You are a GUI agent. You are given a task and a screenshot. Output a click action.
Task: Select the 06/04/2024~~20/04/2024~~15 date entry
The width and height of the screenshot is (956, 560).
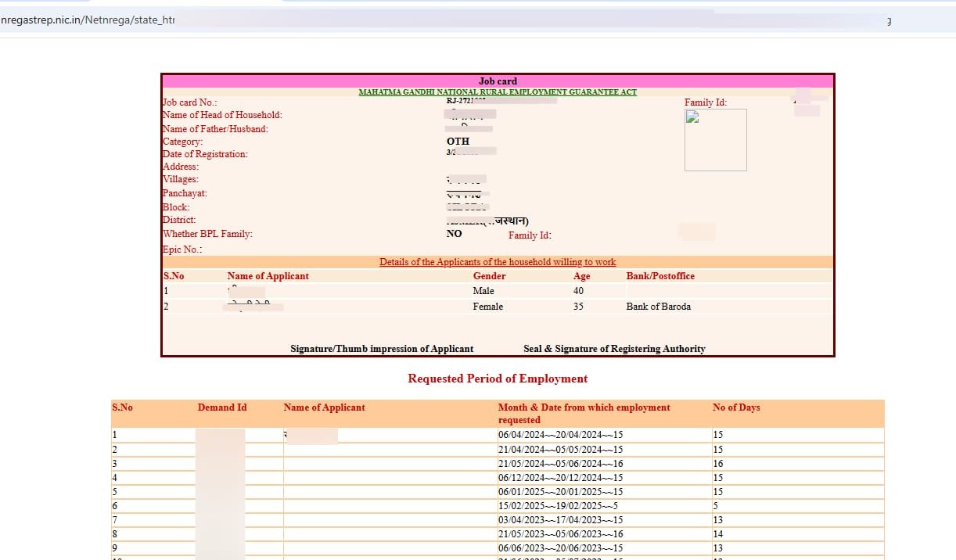pyautogui.click(x=560, y=435)
